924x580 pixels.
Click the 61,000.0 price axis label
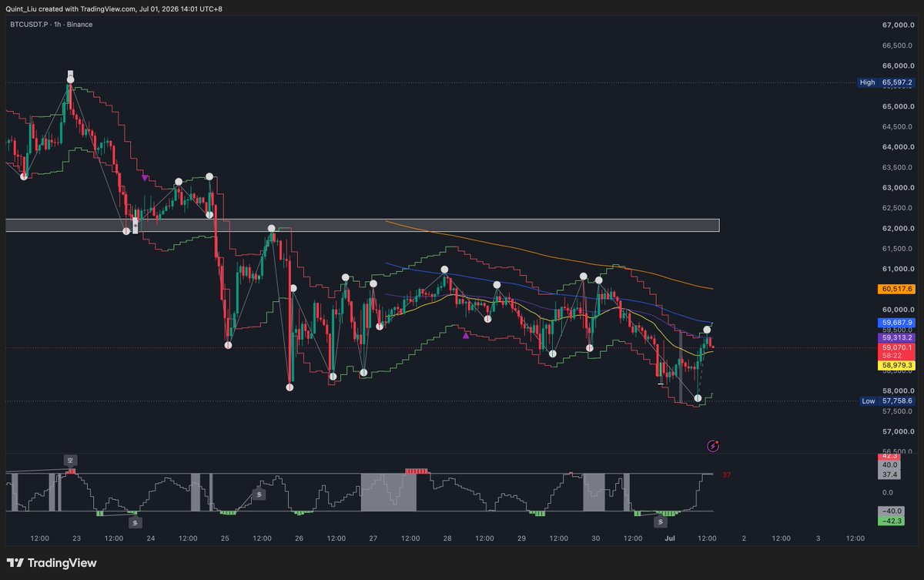[x=898, y=269]
